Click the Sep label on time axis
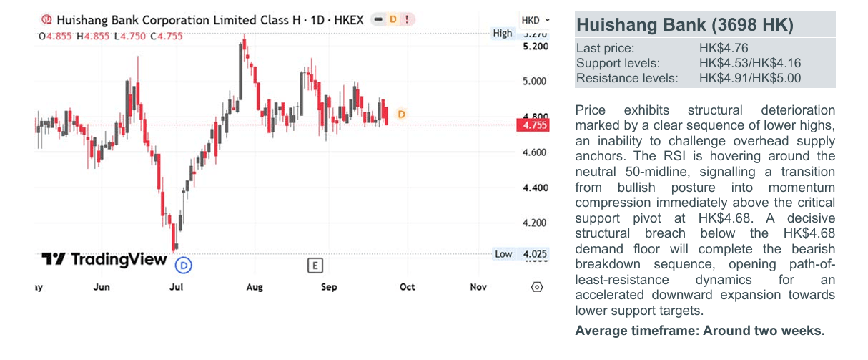Screen dimensions: 868x360 [329, 287]
